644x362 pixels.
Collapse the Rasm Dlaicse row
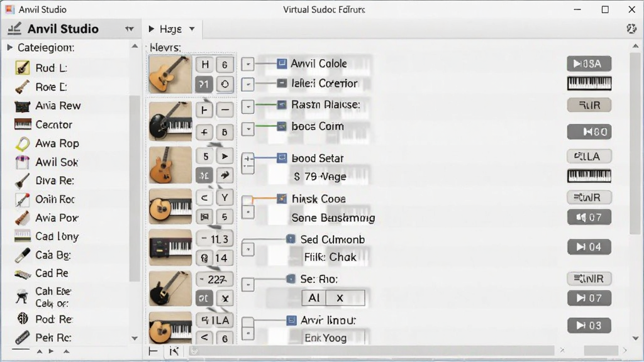point(248,107)
